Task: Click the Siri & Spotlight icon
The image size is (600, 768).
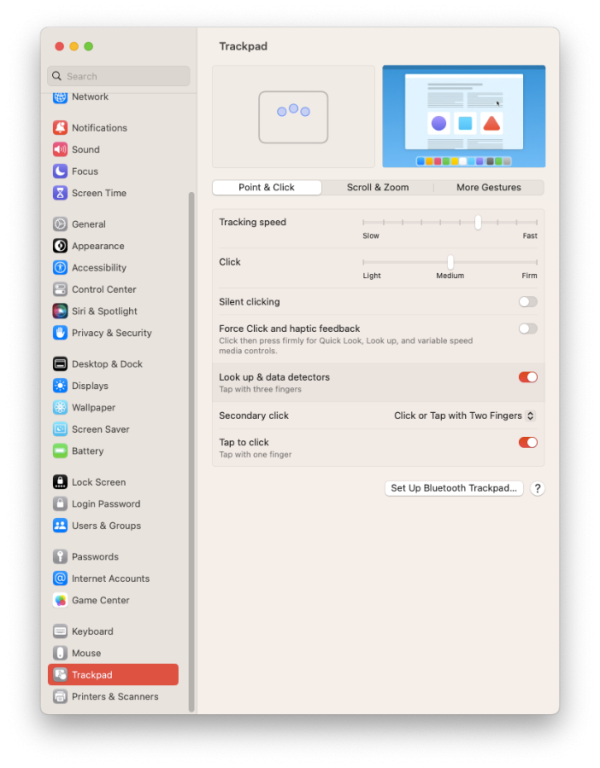Action: pyautogui.click(x=60, y=311)
